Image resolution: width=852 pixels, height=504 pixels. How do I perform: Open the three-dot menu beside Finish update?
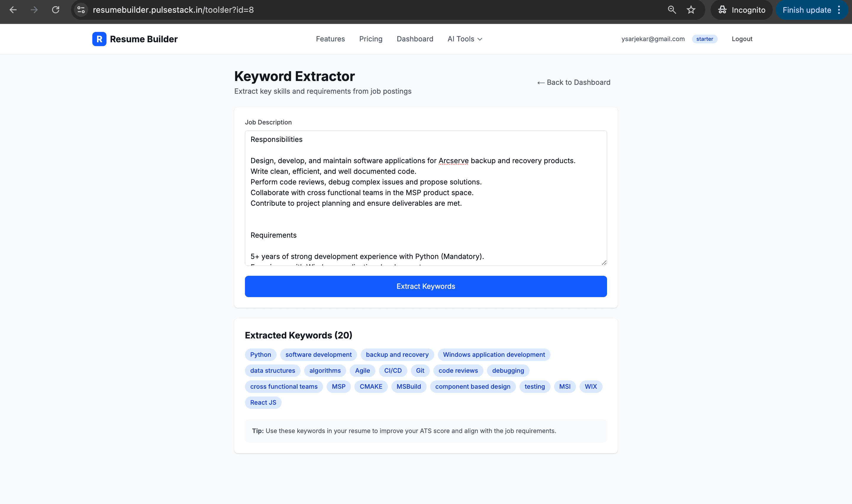(838, 10)
